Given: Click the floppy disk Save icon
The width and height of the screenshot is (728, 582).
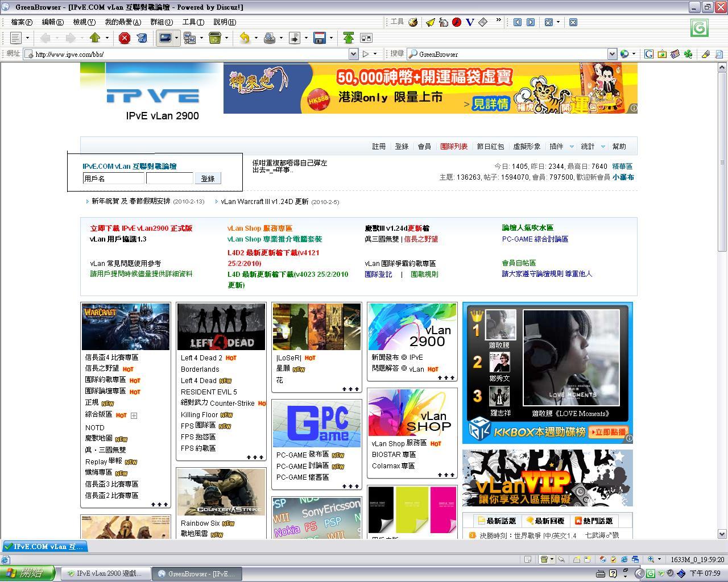Looking at the screenshot, I should pos(320,38).
